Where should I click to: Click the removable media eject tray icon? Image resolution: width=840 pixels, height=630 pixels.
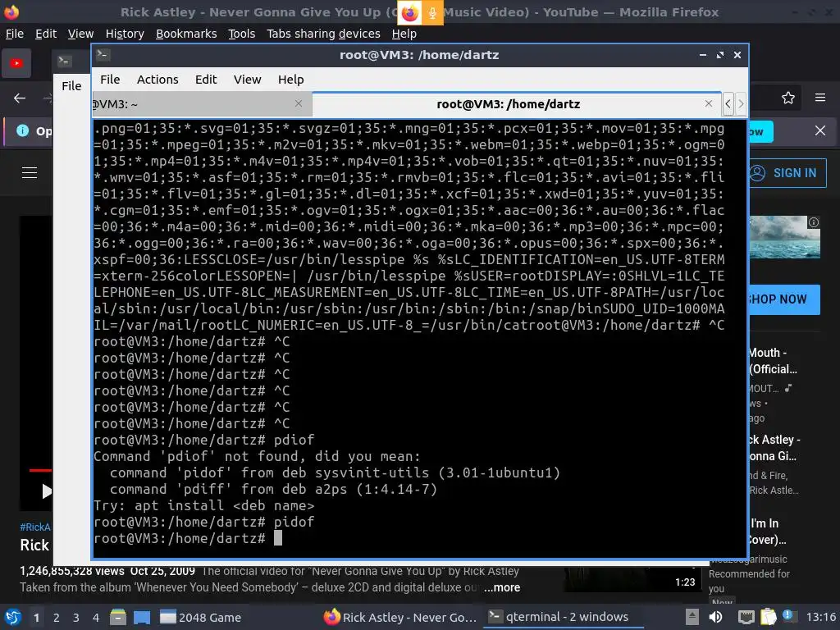692,617
